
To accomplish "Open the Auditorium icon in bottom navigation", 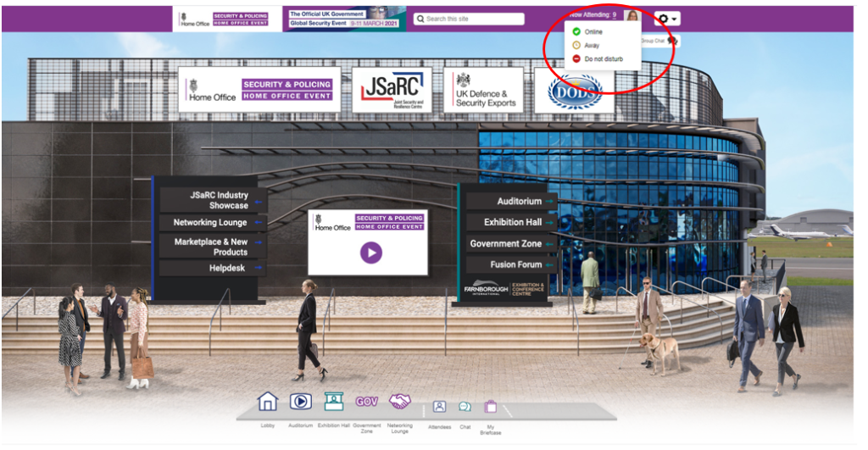I will point(301,402).
